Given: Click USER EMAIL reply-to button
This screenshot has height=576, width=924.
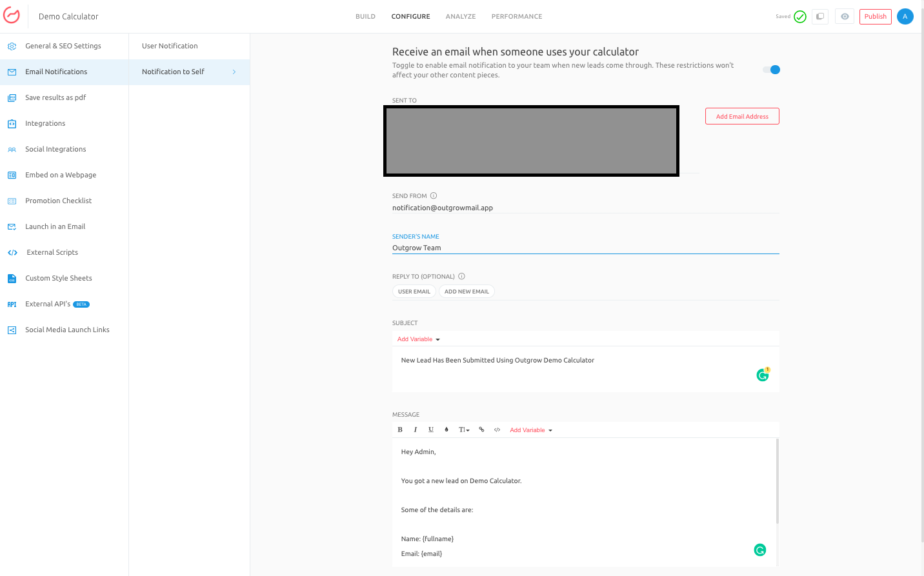Looking at the screenshot, I should click(414, 292).
